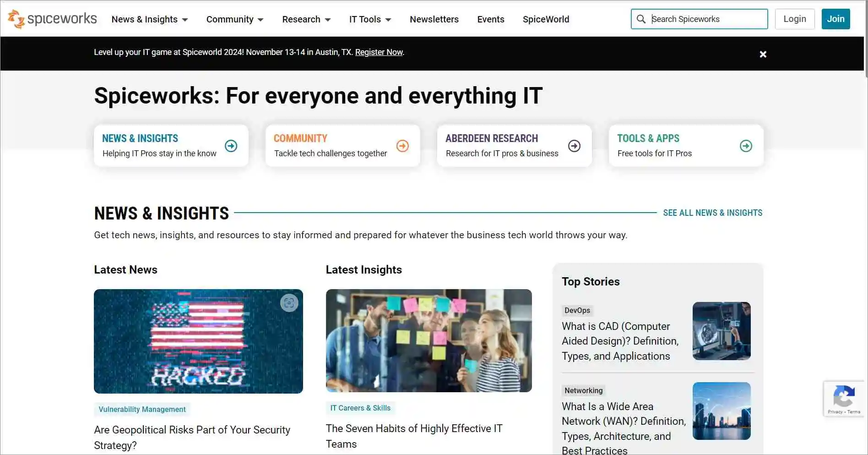This screenshot has width=868, height=455.
Task: Read What Is a Wide Area Network article
Action: click(x=624, y=428)
